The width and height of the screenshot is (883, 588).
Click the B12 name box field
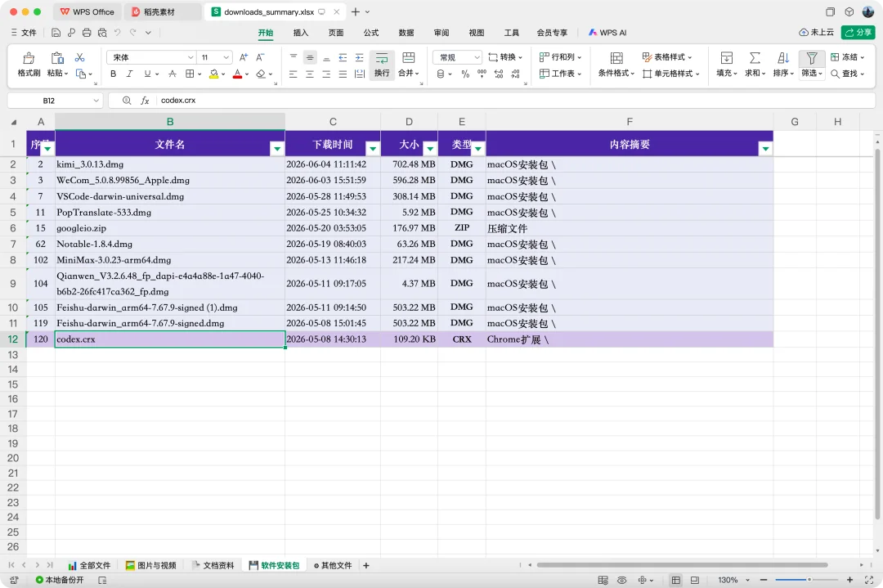pos(56,101)
